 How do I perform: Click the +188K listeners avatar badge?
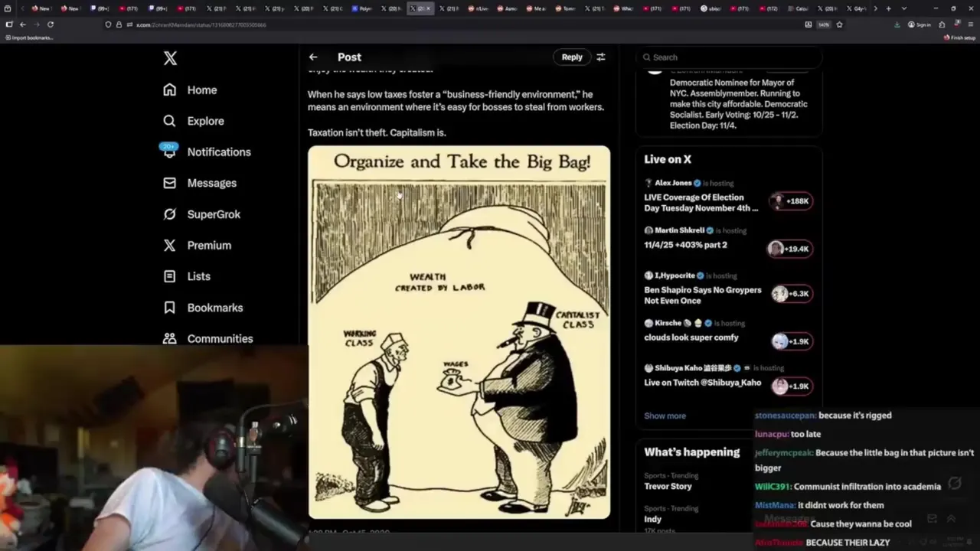click(x=791, y=201)
